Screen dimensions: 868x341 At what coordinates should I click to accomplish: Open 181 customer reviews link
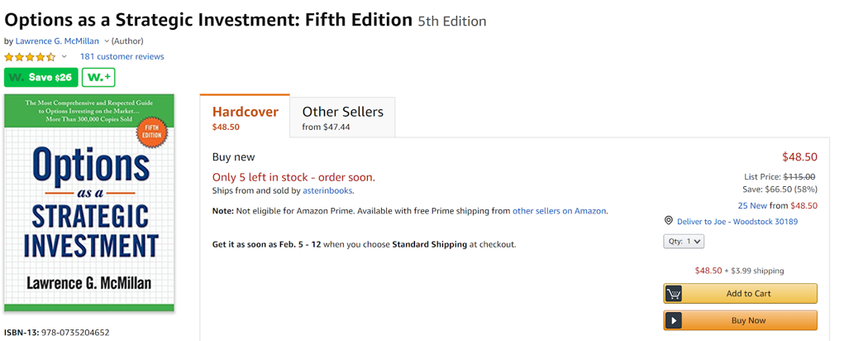pos(122,56)
